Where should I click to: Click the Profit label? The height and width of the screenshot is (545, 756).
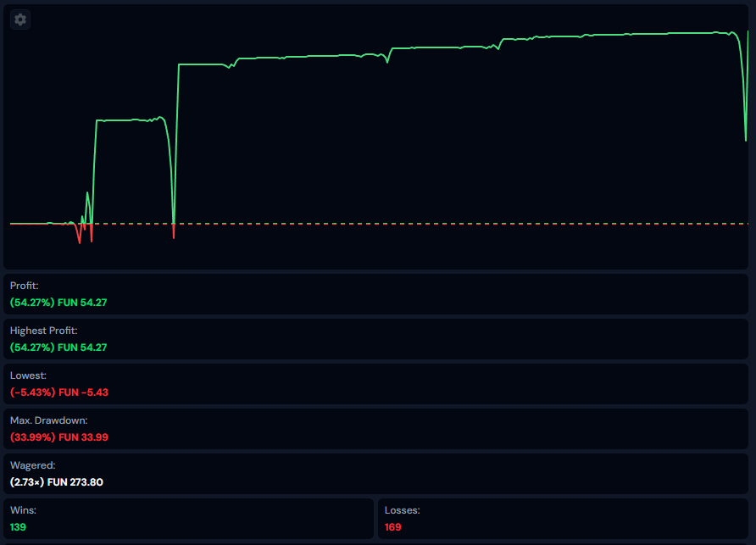[24, 286]
